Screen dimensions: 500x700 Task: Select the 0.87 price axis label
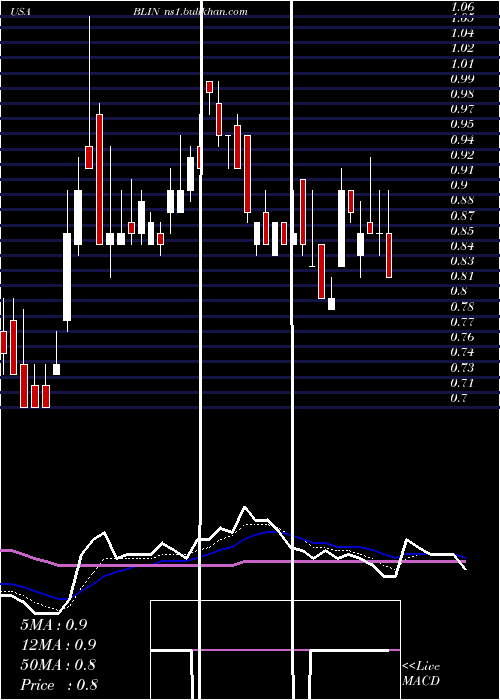462,216
